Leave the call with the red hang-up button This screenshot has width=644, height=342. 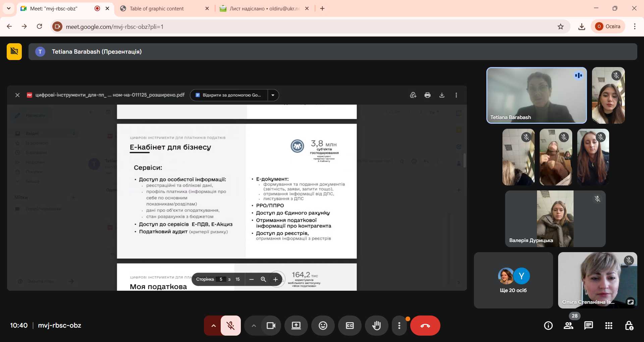pyautogui.click(x=425, y=326)
